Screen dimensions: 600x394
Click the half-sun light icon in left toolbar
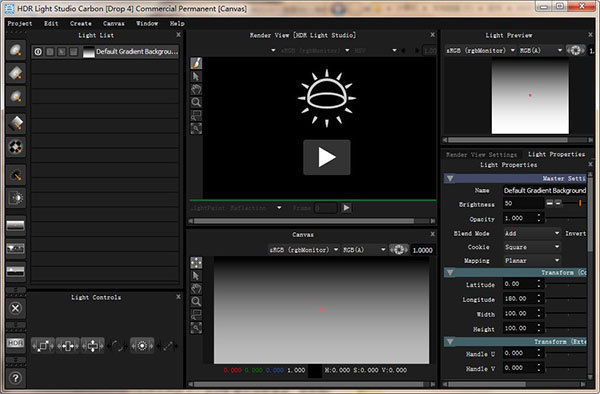16,198
